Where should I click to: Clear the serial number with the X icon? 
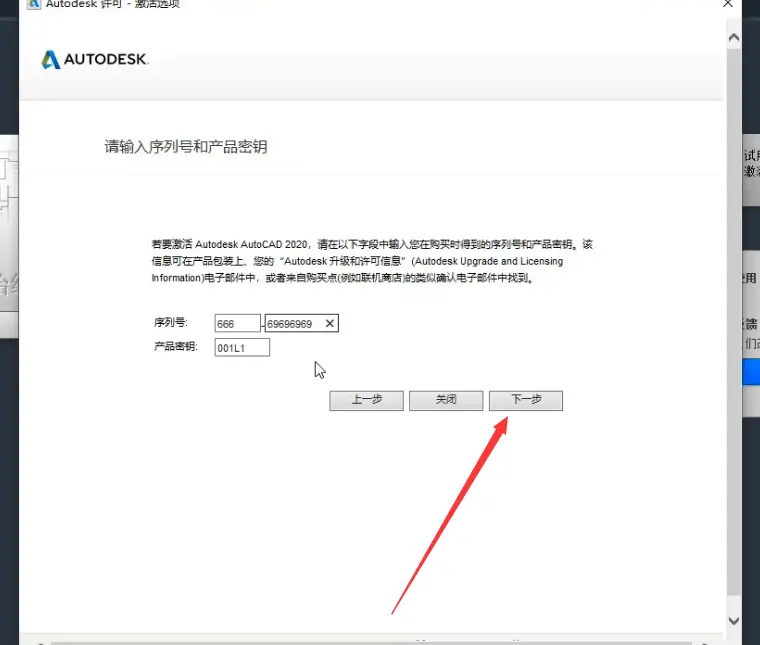point(330,323)
